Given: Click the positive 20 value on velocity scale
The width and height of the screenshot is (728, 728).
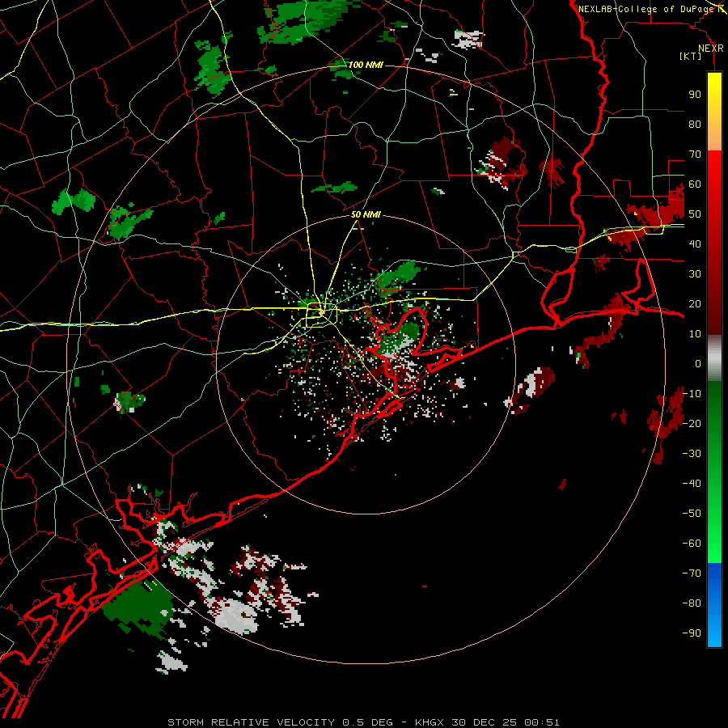Looking at the screenshot, I should click(x=695, y=303).
